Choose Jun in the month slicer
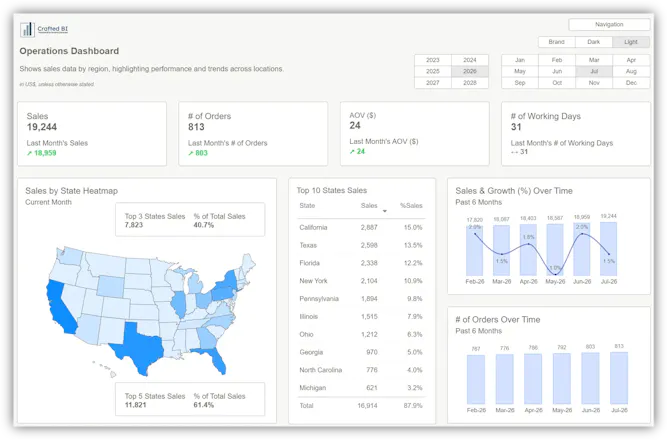This screenshot has width=667, height=440. pyautogui.click(x=557, y=71)
